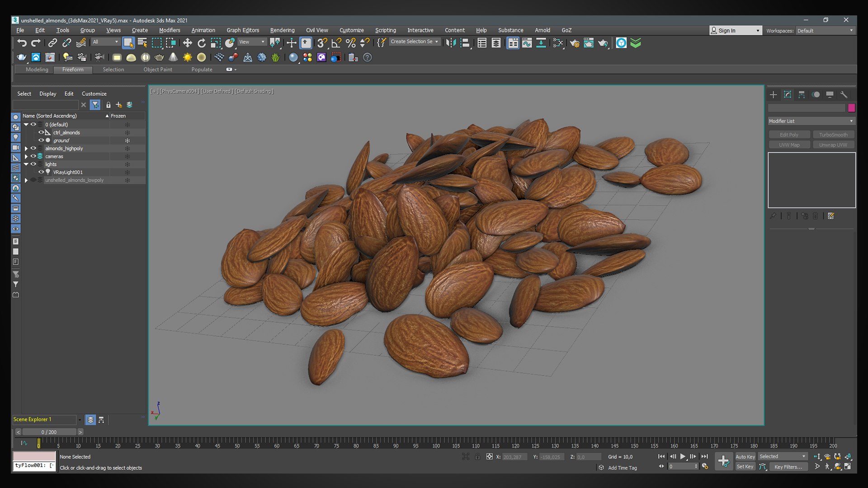Click the Percent Snap icon

[350, 42]
